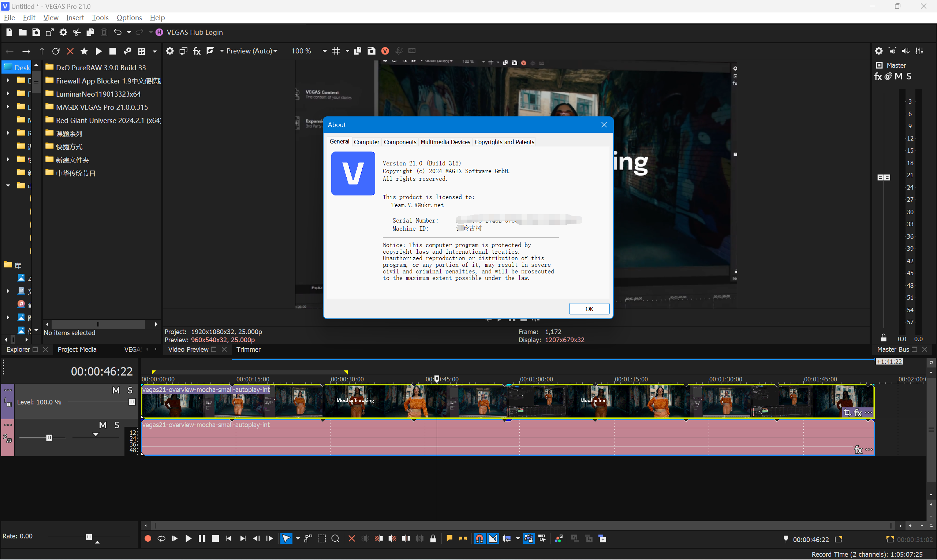Click the Master FX icon
This screenshot has width=937, height=560.
coord(878,76)
